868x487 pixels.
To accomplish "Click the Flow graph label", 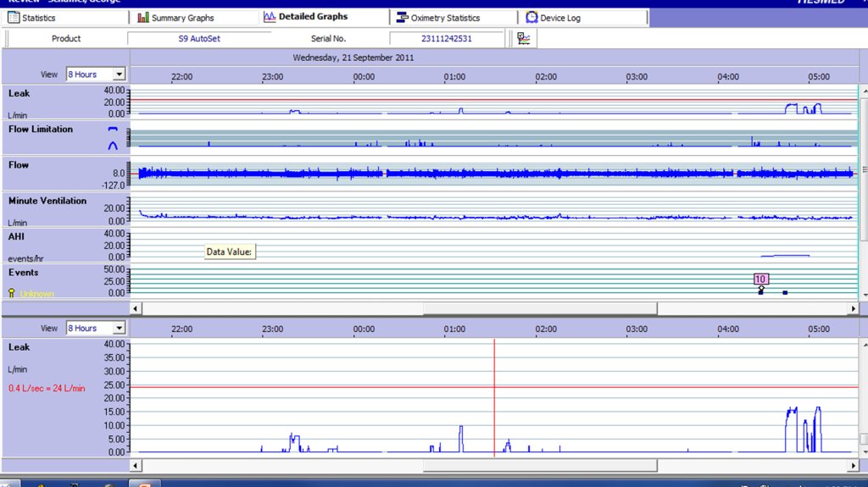I will (19, 165).
